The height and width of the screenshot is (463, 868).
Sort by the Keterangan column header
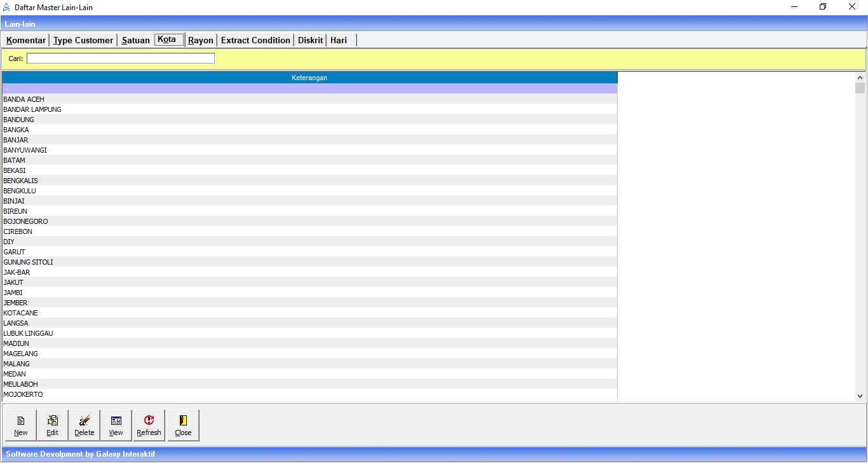coord(309,78)
